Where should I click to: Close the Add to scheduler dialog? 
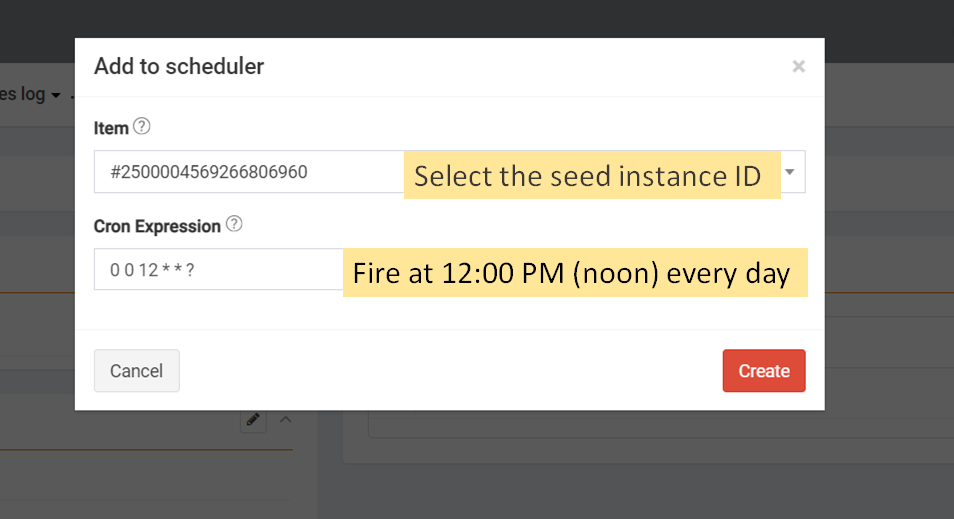(x=798, y=66)
